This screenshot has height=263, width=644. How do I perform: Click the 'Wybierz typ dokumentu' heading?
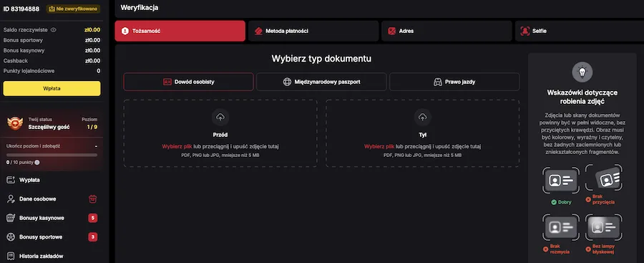tap(321, 59)
